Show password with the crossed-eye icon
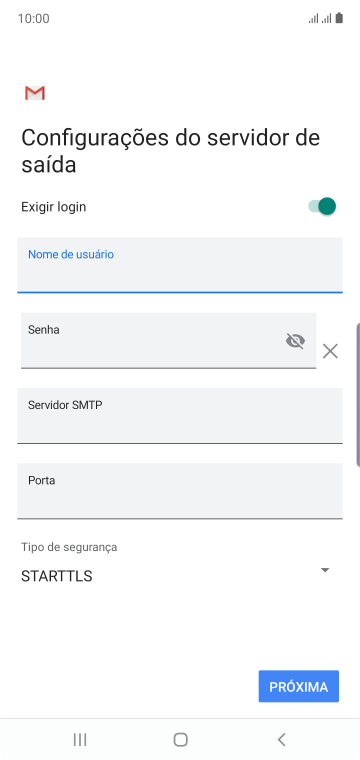Screen dimensions: 360x760 point(295,341)
